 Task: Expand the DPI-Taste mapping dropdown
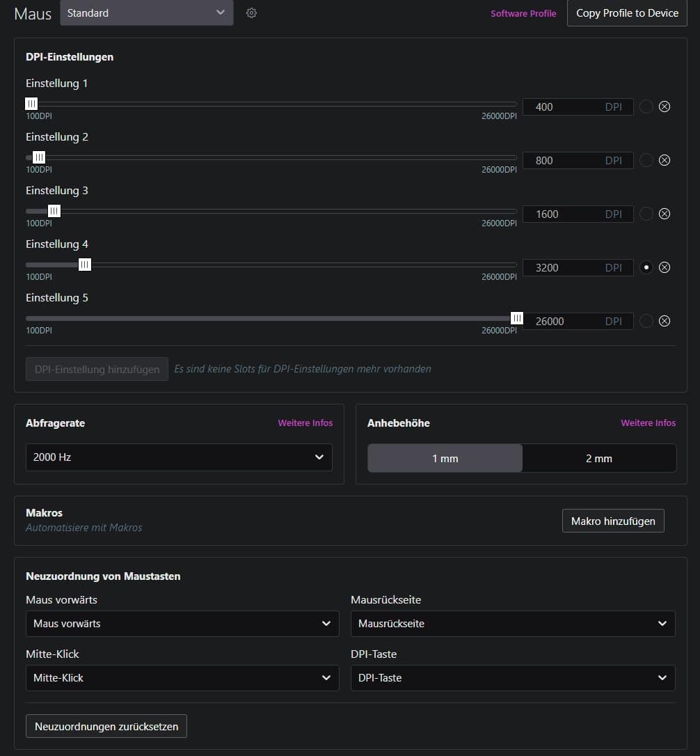[x=513, y=678]
